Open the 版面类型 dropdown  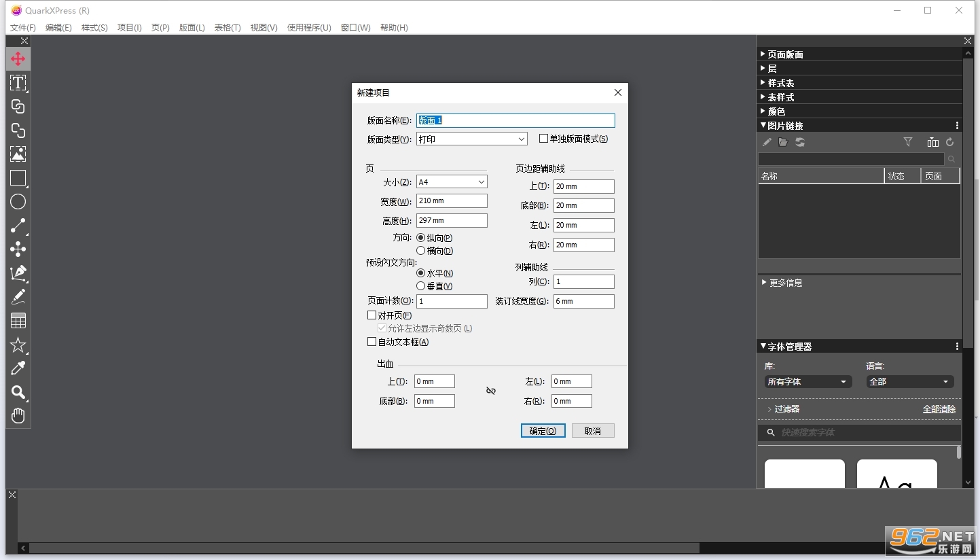pos(472,139)
